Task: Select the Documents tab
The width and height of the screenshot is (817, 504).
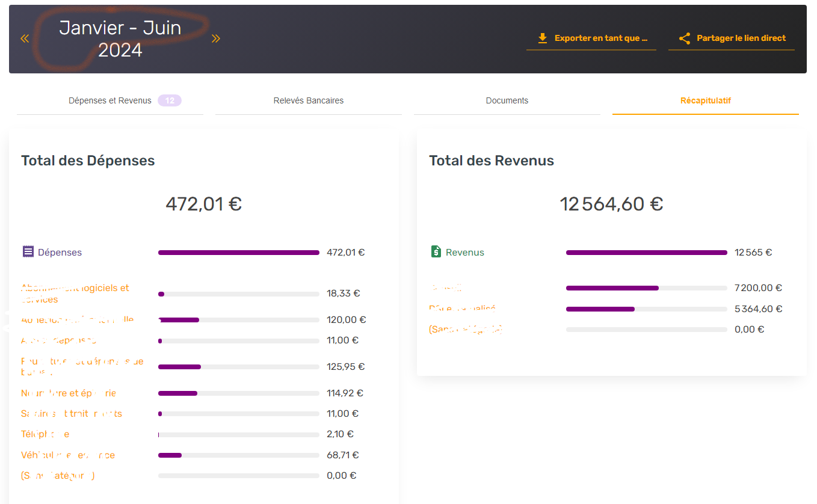Action: [x=507, y=100]
